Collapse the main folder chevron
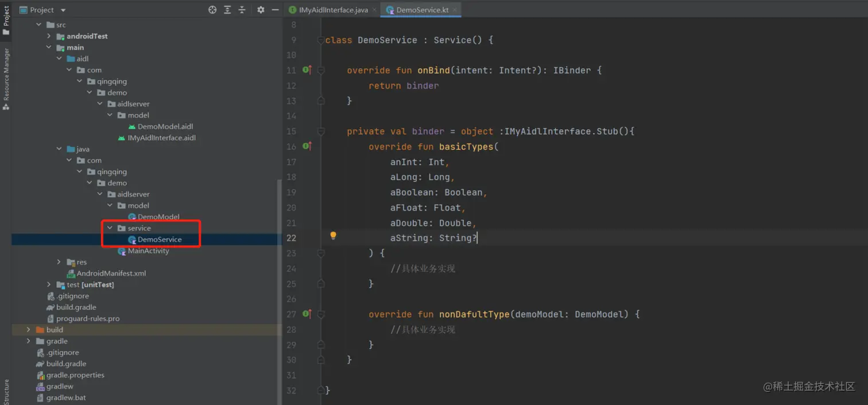The width and height of the screenshot is (868, 405). pos(49,48)
